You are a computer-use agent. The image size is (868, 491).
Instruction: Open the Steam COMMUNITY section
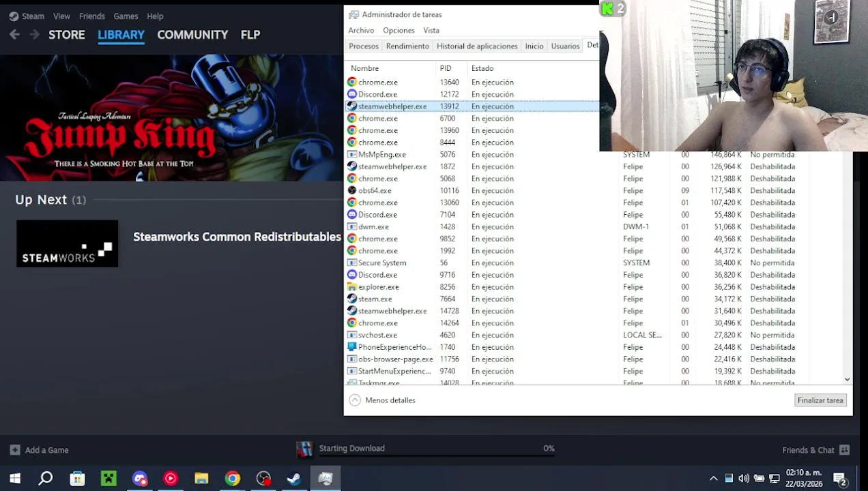coord(192,34)
